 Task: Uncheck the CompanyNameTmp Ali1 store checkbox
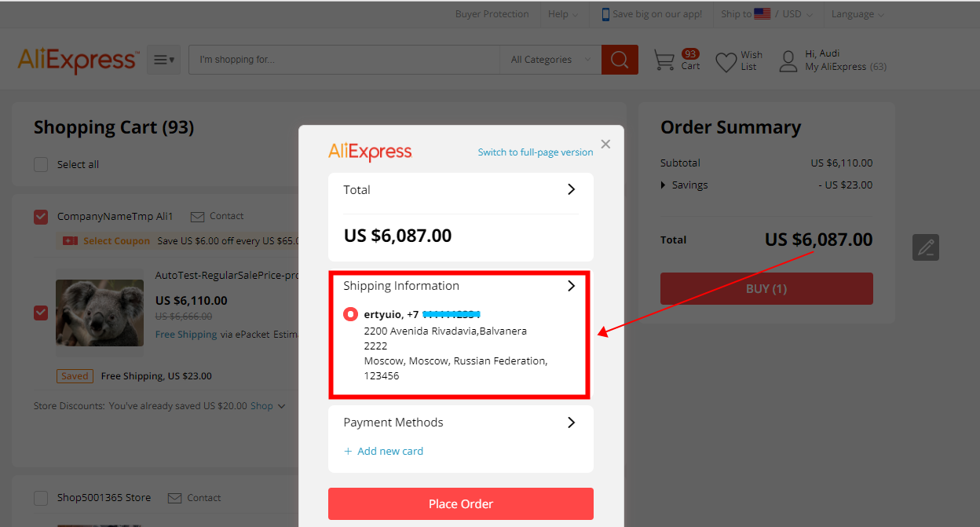pyautogui.click(x=41, y=217)
